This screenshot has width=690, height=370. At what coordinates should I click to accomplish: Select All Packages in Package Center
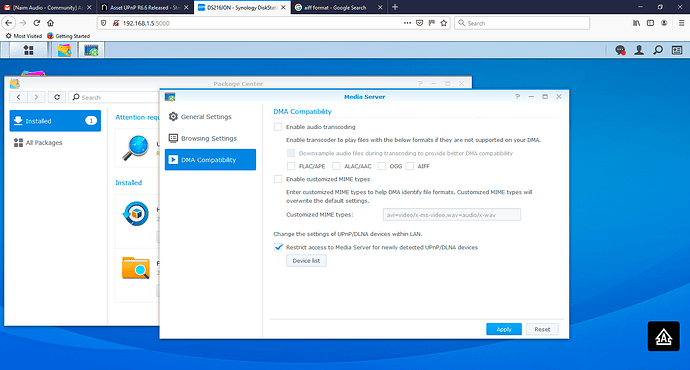click(x=55, y=143)
